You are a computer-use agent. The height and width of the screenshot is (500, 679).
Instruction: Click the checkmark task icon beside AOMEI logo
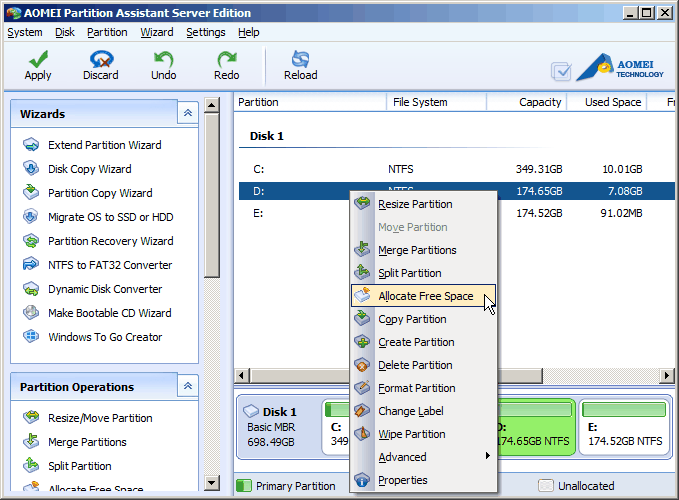point(561,71)
